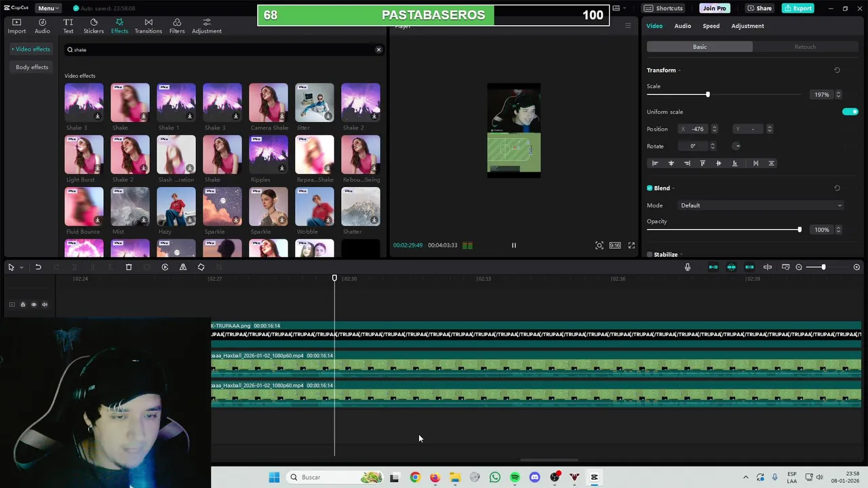868x488 pixels.
Task: Select the Retouch sub-tab
Action: 805,47
